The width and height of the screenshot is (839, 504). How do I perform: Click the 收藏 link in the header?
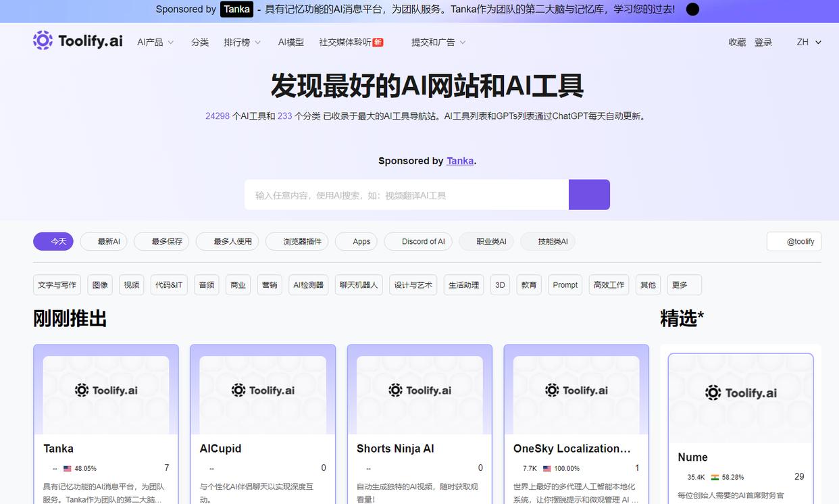(737, 42)
